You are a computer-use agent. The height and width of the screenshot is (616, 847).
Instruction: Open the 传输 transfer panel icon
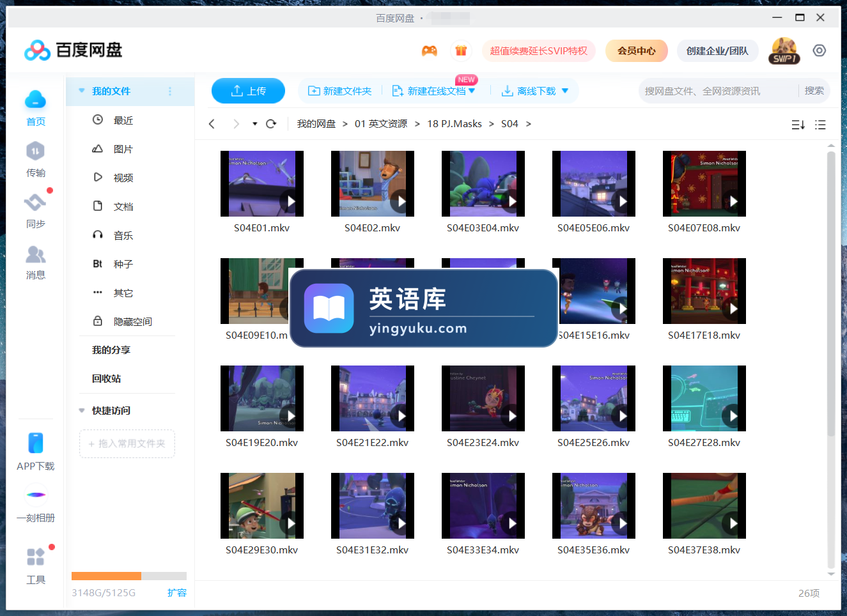pos(35,151)
